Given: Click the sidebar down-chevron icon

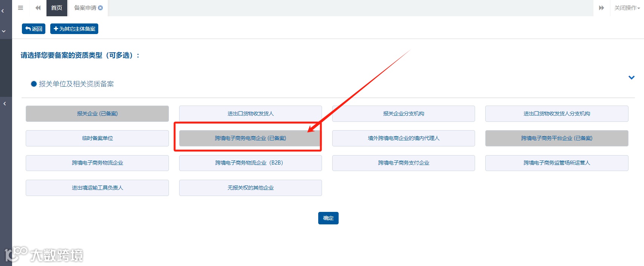Looking at the screenshot, I should tap(4, 31).
